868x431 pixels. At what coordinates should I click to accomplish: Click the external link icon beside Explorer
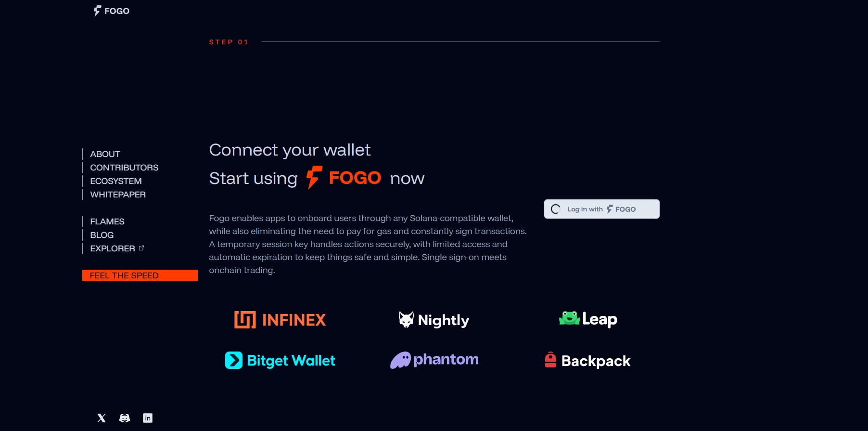(x=141, y=248)
